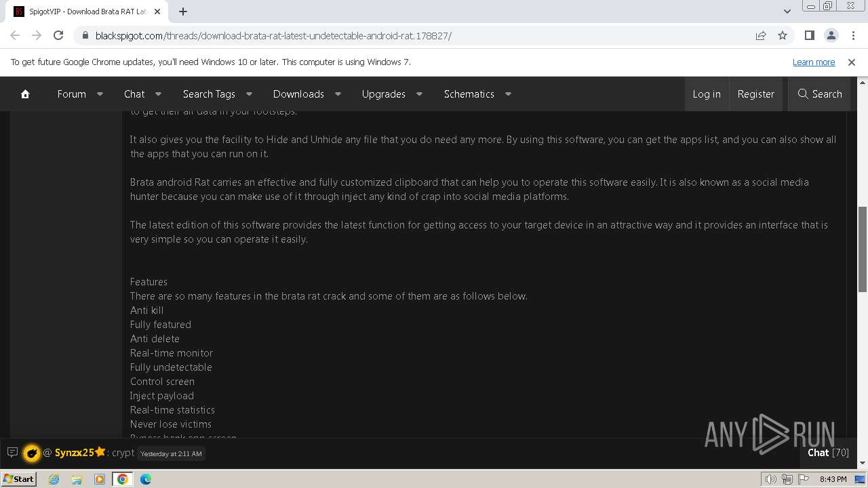Open Microsoft Edge from taskbar
868x488 pixels.
pyautogui.click(x=146, y=479)
